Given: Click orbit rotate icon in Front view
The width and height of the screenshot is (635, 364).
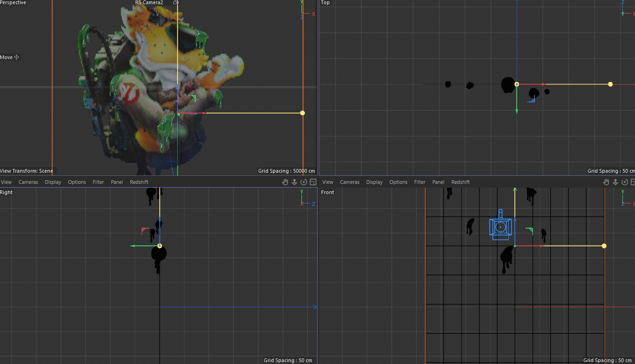Looking at the screenshot, I should [x=625, y=182].
